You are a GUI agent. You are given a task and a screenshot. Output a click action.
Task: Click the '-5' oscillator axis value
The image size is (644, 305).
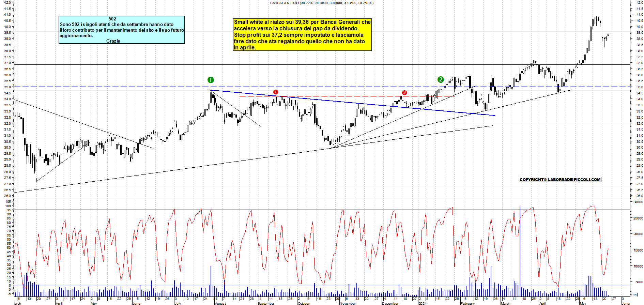pyautogui.click(x=9, y=294)
